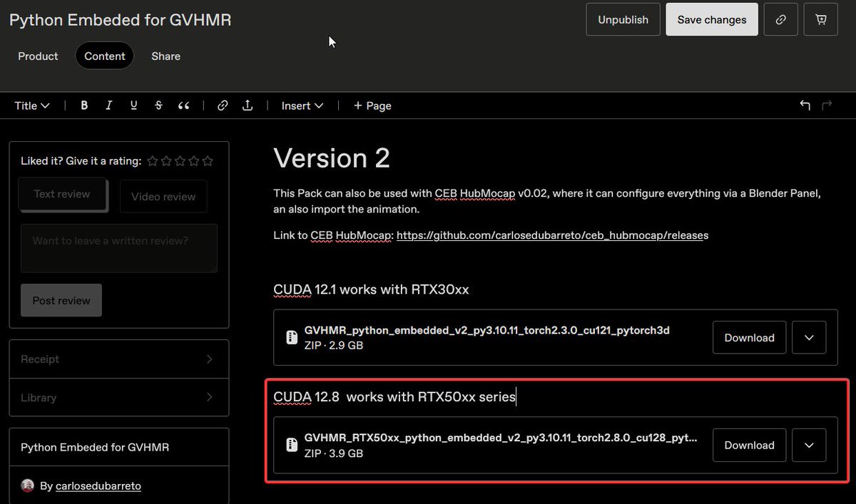
Task: Click the written review text box
Action: click(119, 248)
